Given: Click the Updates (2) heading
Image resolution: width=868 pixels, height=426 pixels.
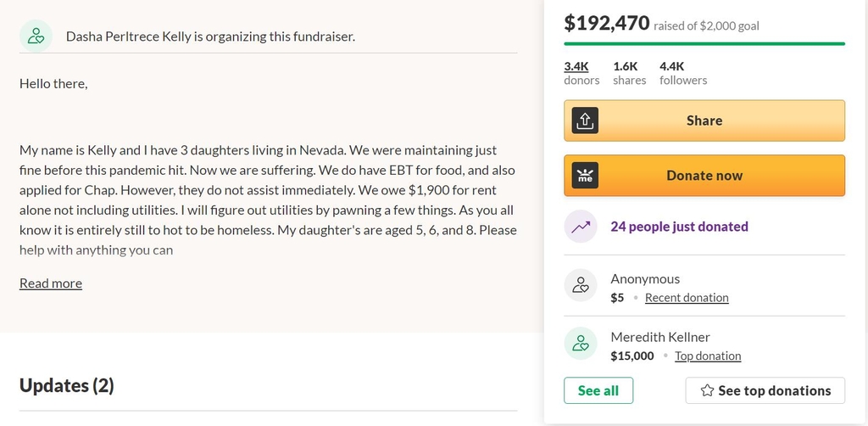Looking at the screenshot, I should click(x=67, y=385).
